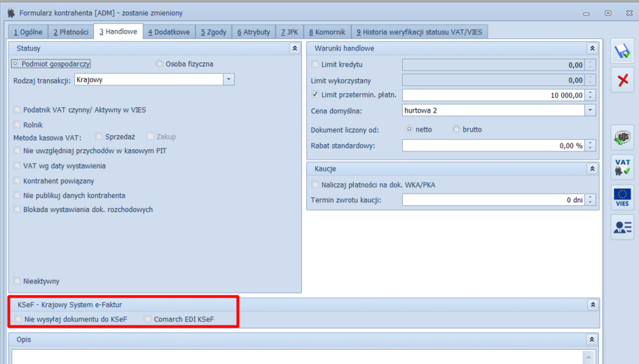Image resolution: width=639 pixels, height=364 pixels.
Task: Click the VIES verification icon
Action: pos(622,197)
